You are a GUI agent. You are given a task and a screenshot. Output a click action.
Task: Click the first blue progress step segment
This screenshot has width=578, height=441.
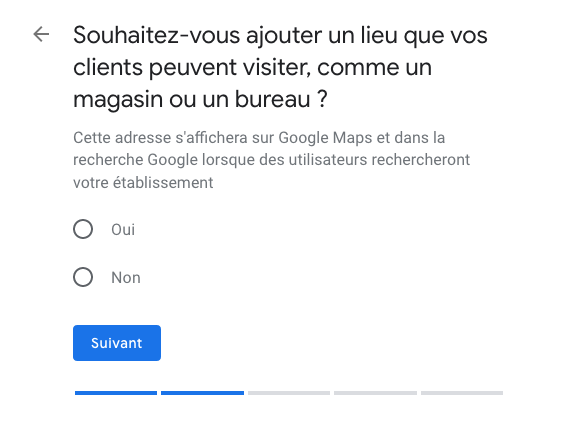[116, 393]
